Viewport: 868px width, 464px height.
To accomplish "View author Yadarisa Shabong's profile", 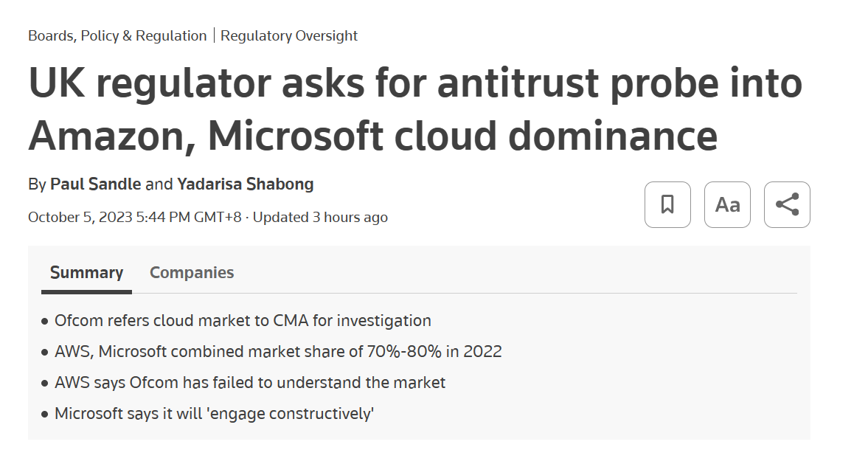I will 246,184.
